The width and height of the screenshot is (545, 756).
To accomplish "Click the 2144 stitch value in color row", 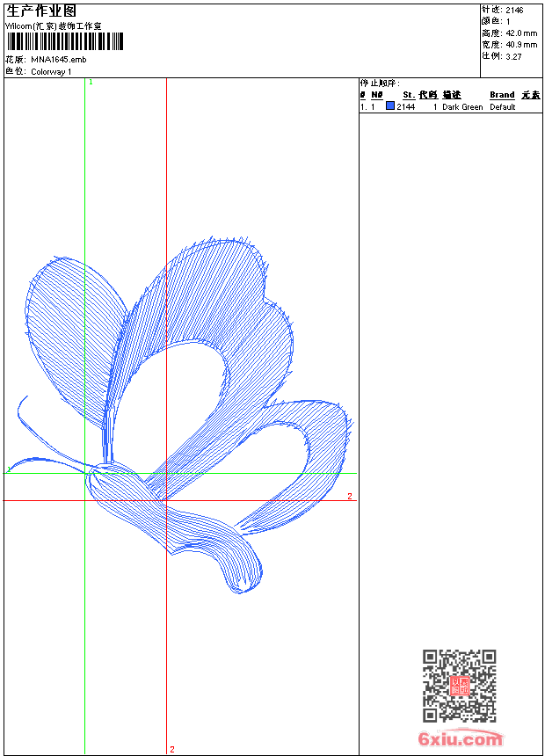I will [405, 107].
